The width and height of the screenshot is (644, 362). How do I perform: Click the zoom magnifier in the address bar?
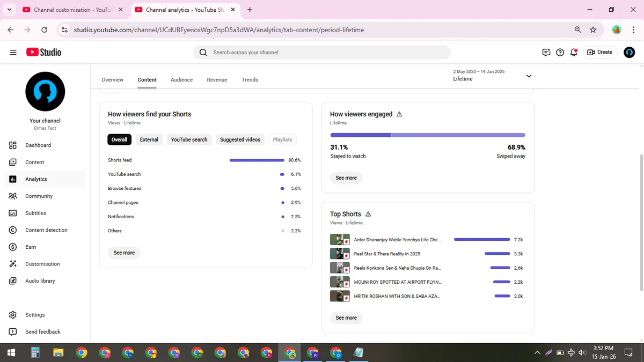[x=578, y=30]
